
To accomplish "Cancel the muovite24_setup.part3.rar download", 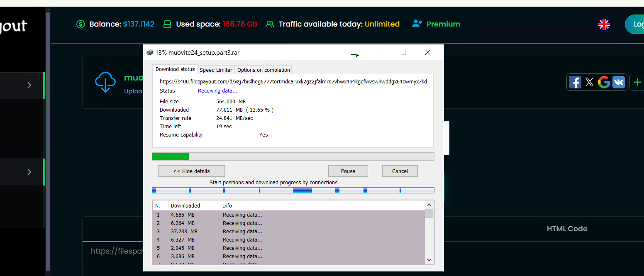I will pos(400,171).
